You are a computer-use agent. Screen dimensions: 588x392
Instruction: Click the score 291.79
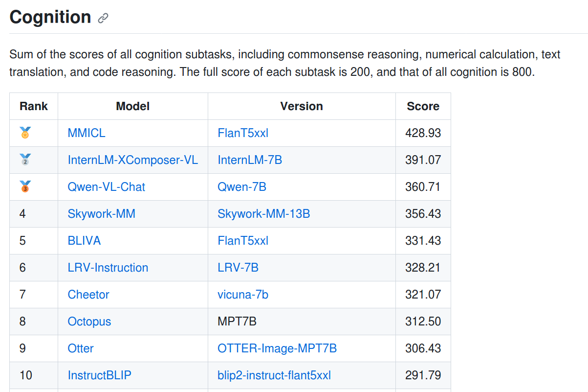pos(423,375)
